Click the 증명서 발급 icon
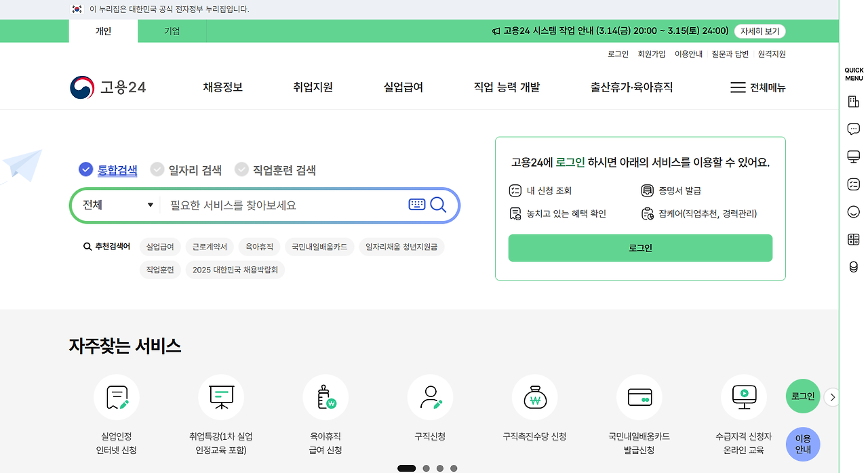This screenshot has width=868, height=473. tap(647, 191)
